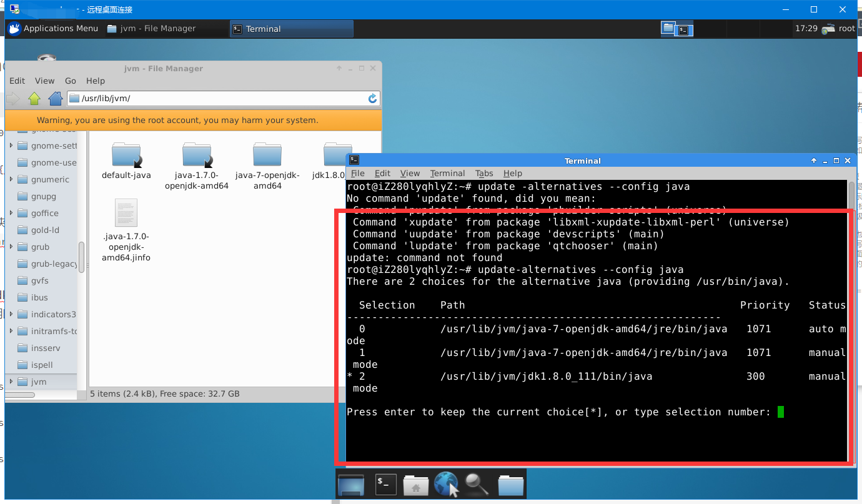
Task: Activate the Terminal taskbar button
Action: 291,29
